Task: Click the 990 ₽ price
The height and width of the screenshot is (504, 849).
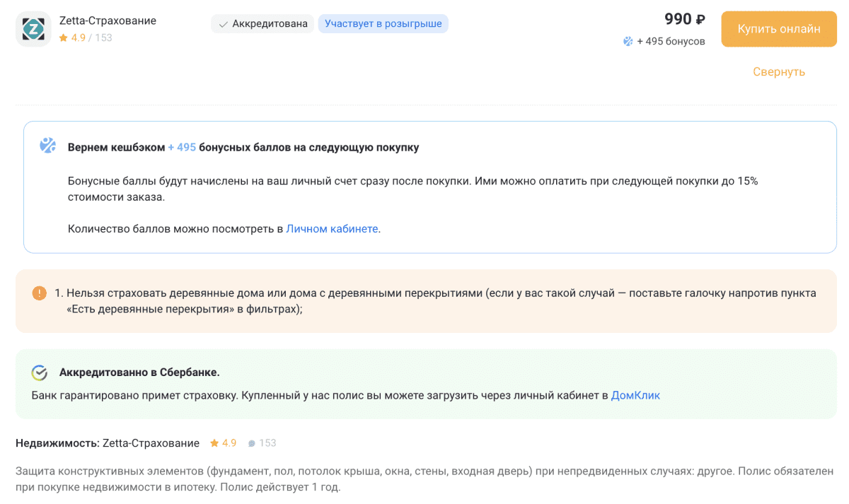Action: pos(685,19)
